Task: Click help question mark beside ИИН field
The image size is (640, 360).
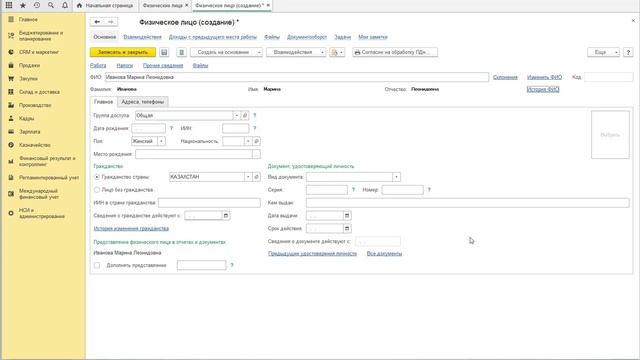Action: 254,128
